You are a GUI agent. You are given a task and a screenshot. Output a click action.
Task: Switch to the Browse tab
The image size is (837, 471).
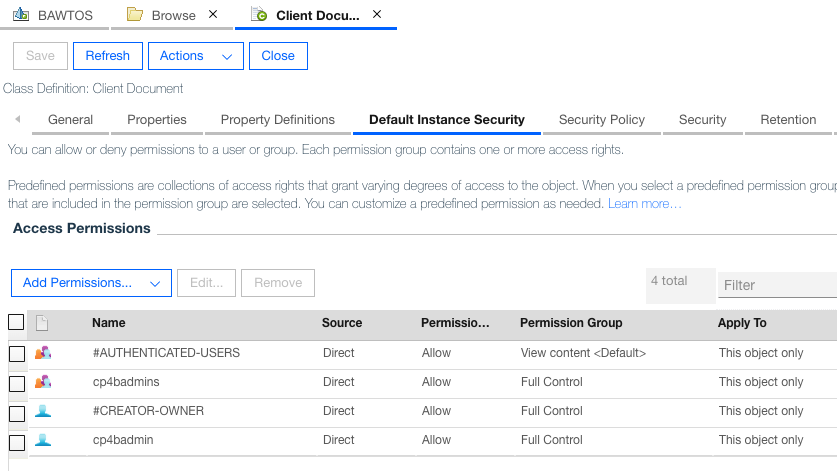pyautogui.click(x=173, y=15)
